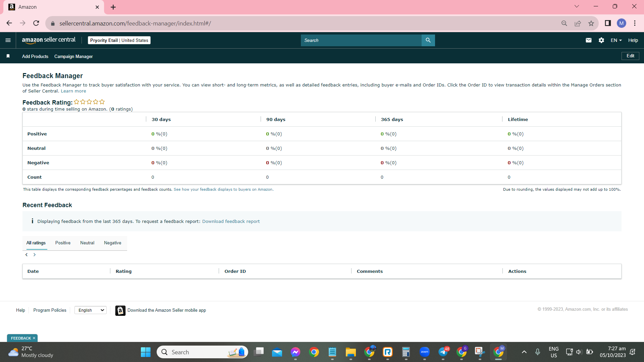Click the bookmark flag icon
This screenshot has width=644, height=362.
(x=8, y=56)
